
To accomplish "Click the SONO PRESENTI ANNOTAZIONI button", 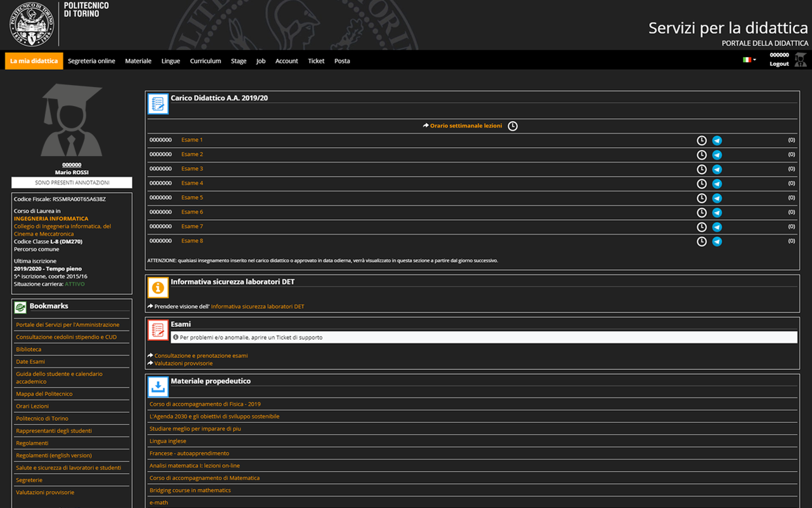I will [72, 183].
